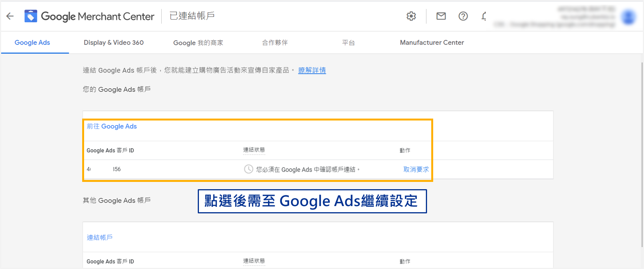Click Google Ads 客戶 ID header in other accounts table
The image size is (644, 269).
110,261
